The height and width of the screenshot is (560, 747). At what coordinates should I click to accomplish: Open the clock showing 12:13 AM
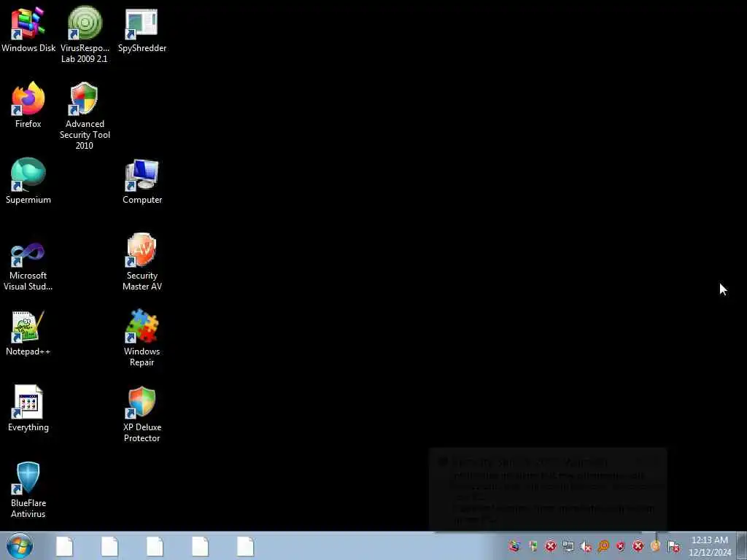point(710,546)
